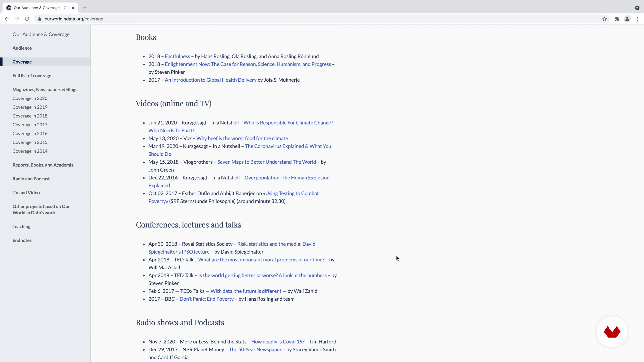Open the Factfulness book link
Viewport: 644px width, 362px height.
coord(177,56)
